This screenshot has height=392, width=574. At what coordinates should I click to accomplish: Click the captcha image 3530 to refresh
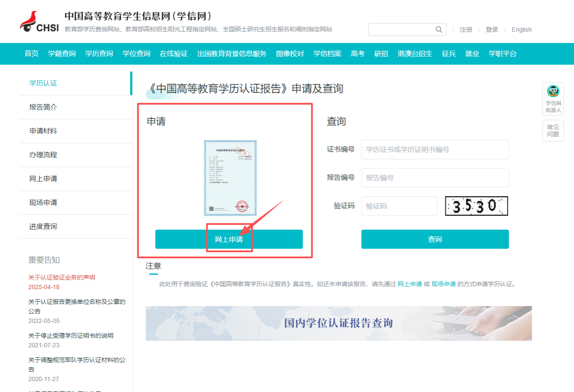point(476,206)
